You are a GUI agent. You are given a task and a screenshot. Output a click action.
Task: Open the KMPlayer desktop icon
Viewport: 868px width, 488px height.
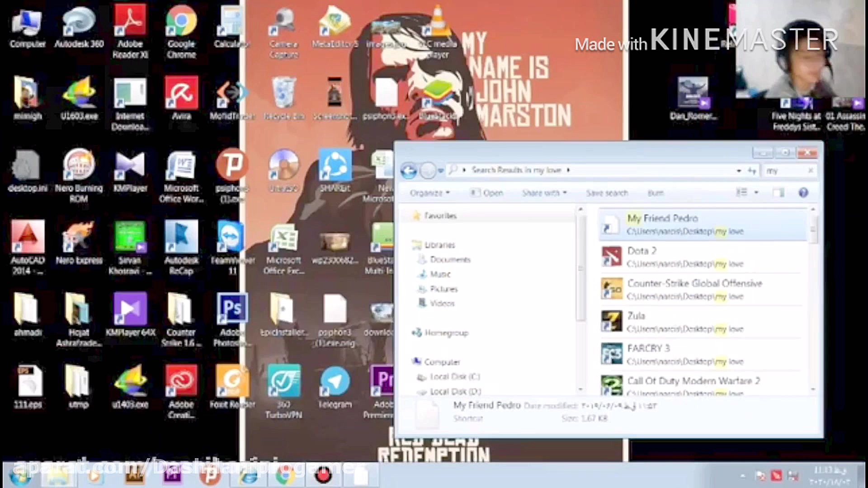[x=130, y=166]
